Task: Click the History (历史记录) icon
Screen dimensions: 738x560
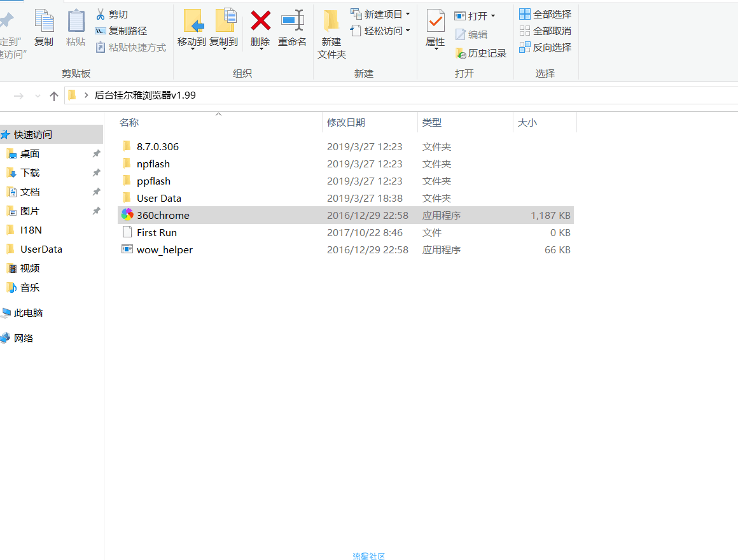Action: point(461,53)
